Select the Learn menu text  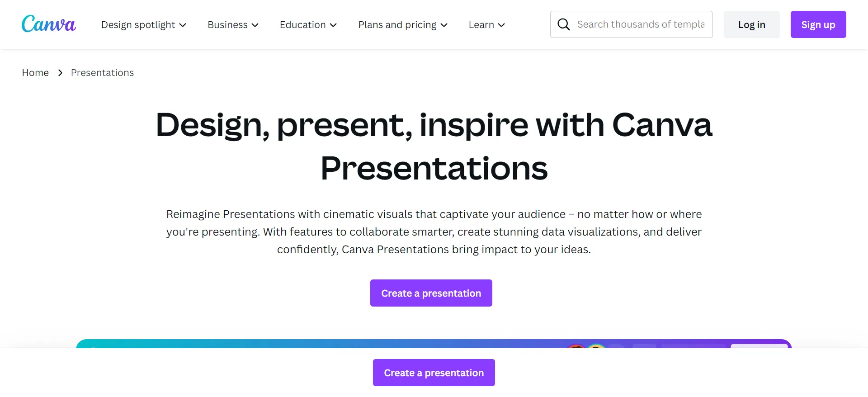[481, 25]
